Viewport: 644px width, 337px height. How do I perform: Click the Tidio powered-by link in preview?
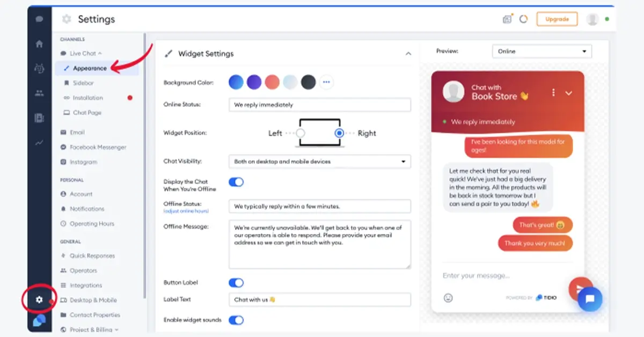pyautogui.click(x=546, y=297)
